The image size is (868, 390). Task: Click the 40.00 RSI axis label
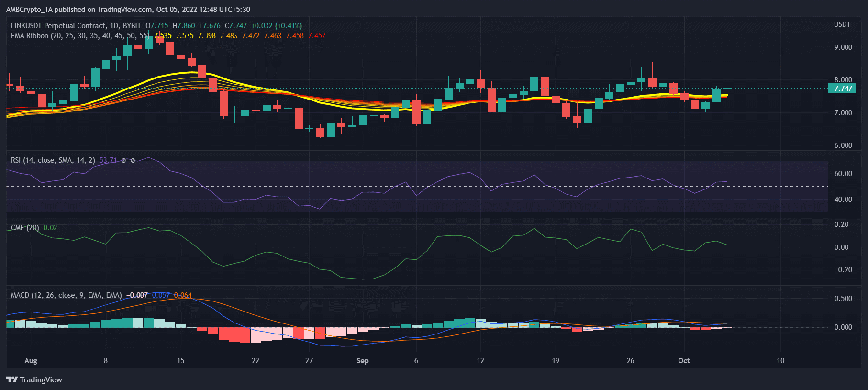[x=843, y=200]
